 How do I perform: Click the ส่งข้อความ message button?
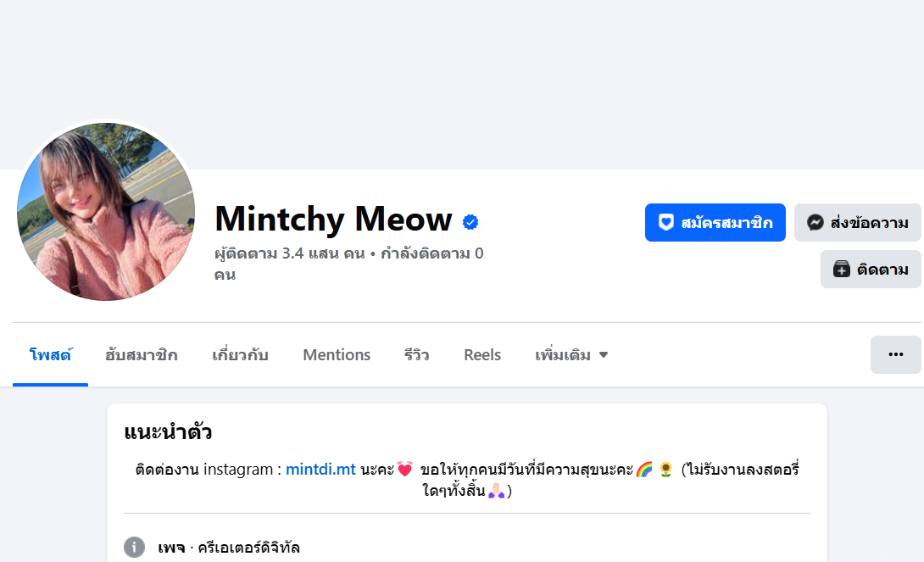(857, 222)
